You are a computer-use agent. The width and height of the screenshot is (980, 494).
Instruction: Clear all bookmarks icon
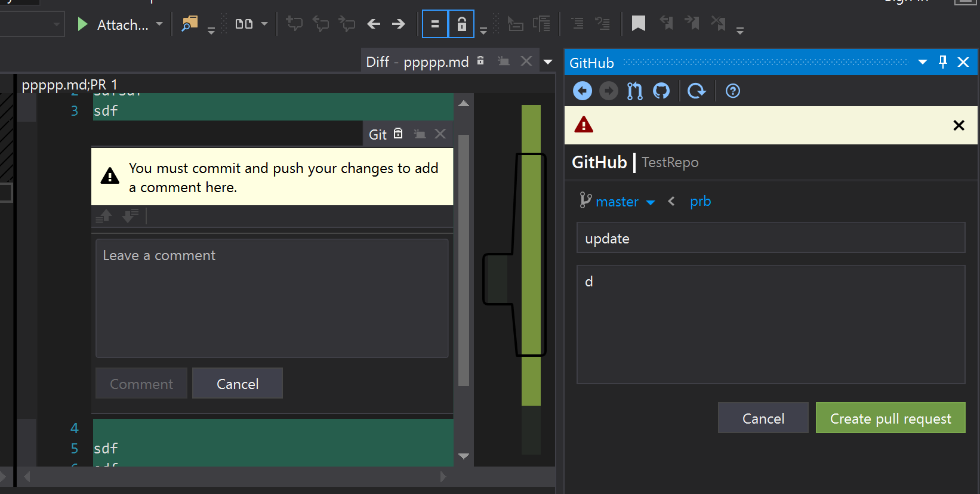[718, 23]
